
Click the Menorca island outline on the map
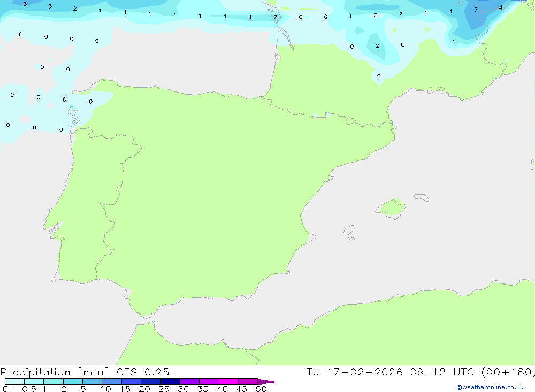[x=422, y=197]
